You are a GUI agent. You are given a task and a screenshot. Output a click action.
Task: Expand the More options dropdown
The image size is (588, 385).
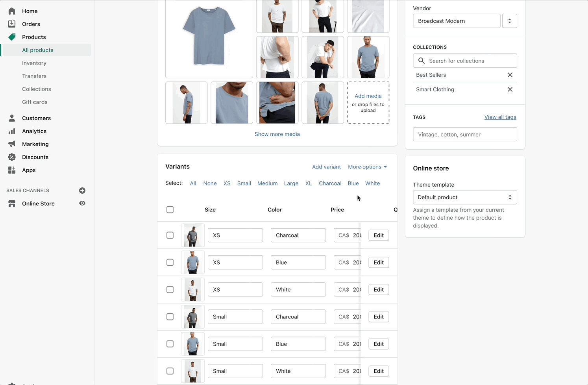coord(367,167)
